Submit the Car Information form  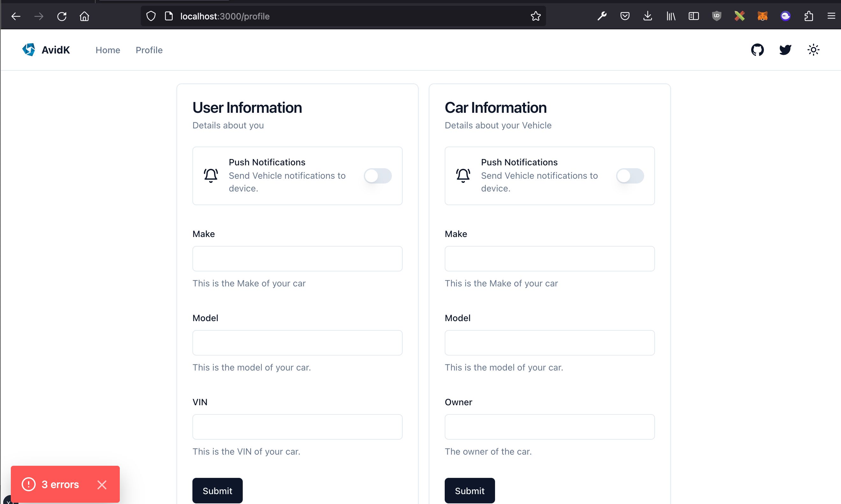pyautogui.click(x=470, y=490)
